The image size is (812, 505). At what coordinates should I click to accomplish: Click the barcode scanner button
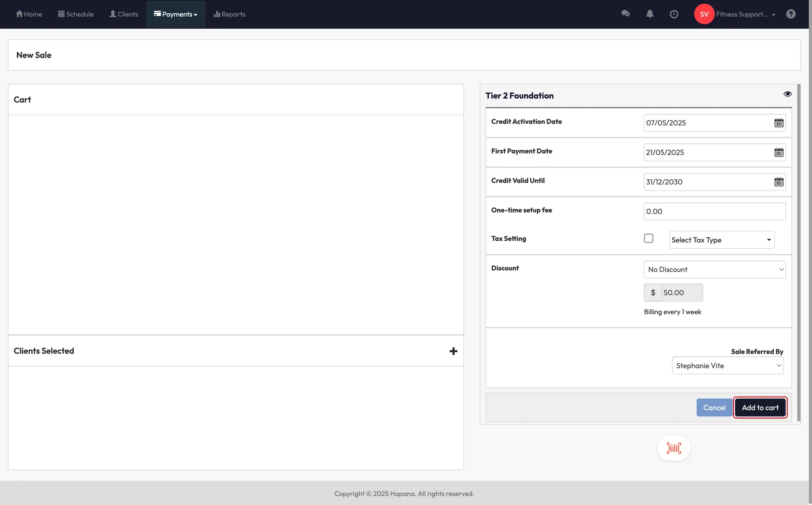[x=674, y=448]
